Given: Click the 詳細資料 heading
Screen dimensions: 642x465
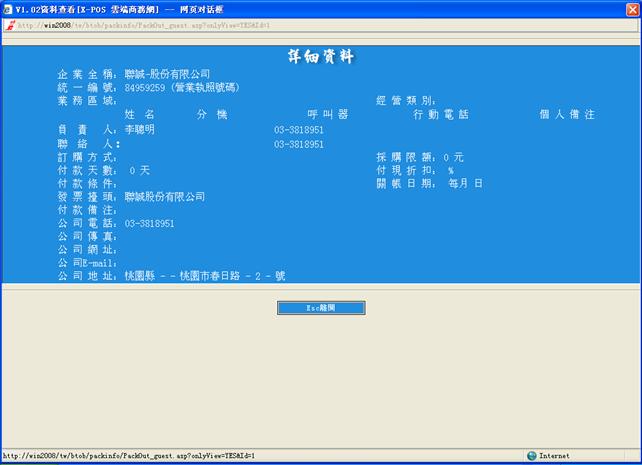Looking at the screenshot, I should point(320,55).
